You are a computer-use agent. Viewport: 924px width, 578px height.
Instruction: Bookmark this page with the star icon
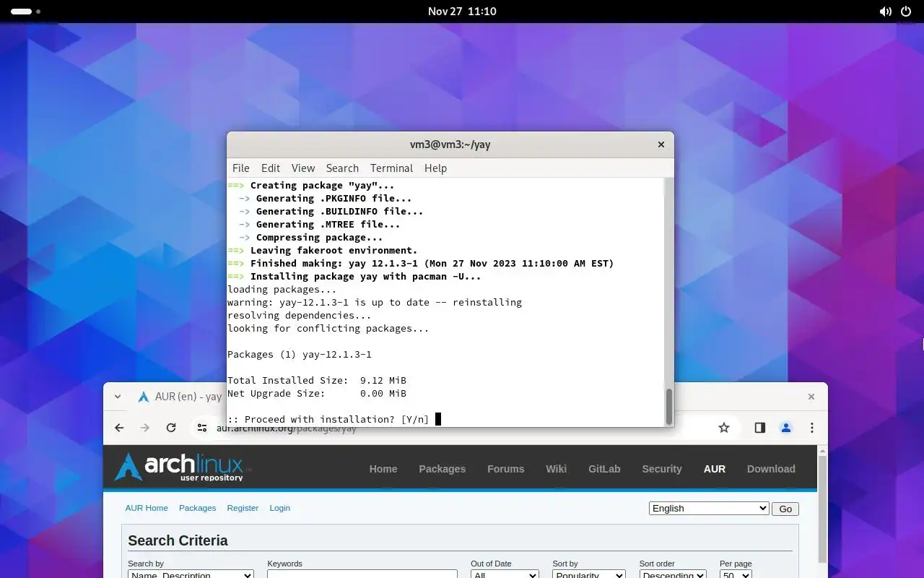[x=724, y=428]
